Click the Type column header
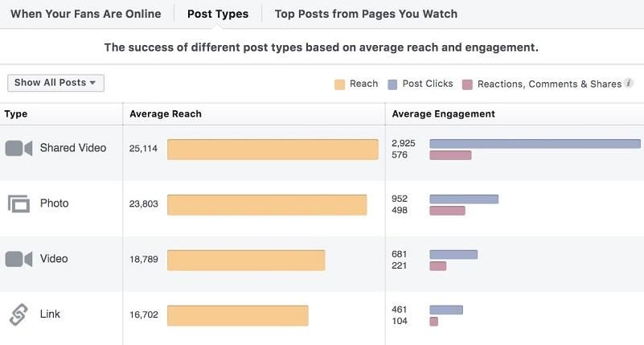Screen dimensions: 644x345 16,114
